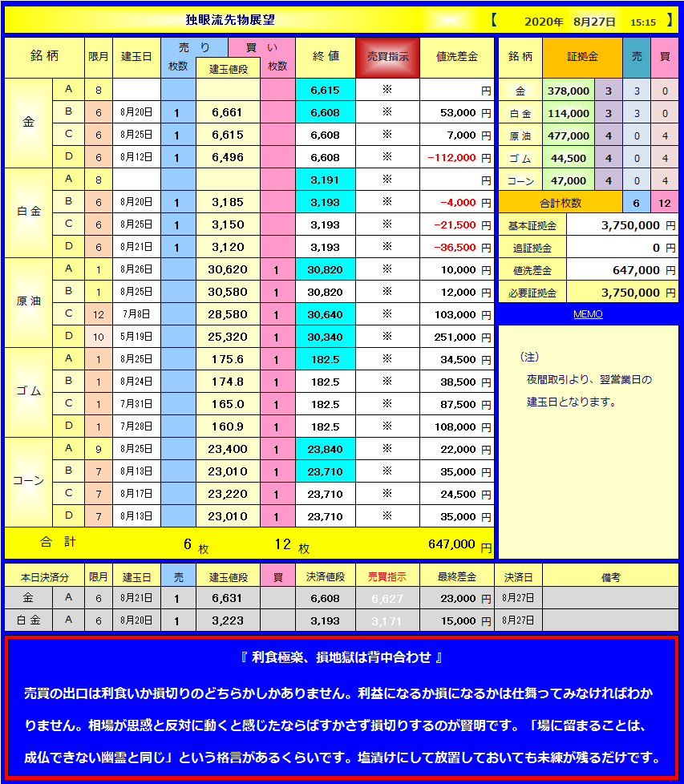684x784 pixels.
Task: Click the title 独眼流先物展望
Action: pyautogui.click(x=230, y=20)
